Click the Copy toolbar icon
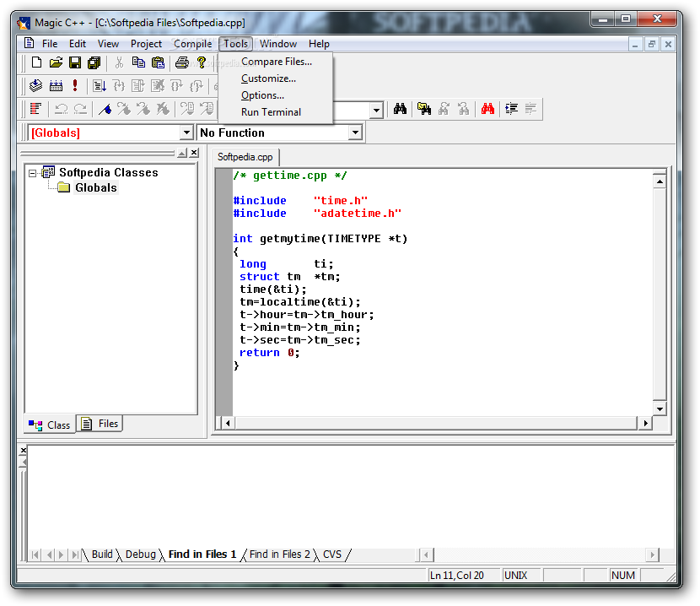The height and width of the screenshot is (606, 700). coord(138,62)
